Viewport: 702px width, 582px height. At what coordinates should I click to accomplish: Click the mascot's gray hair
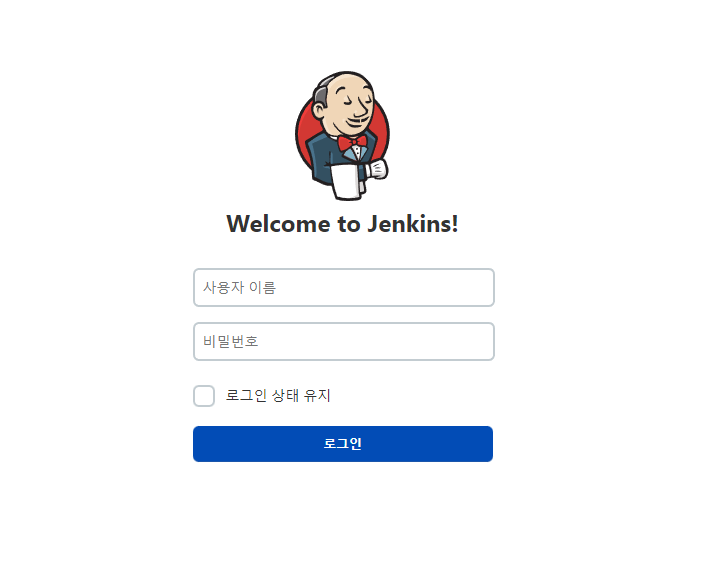tap(323, 91)
